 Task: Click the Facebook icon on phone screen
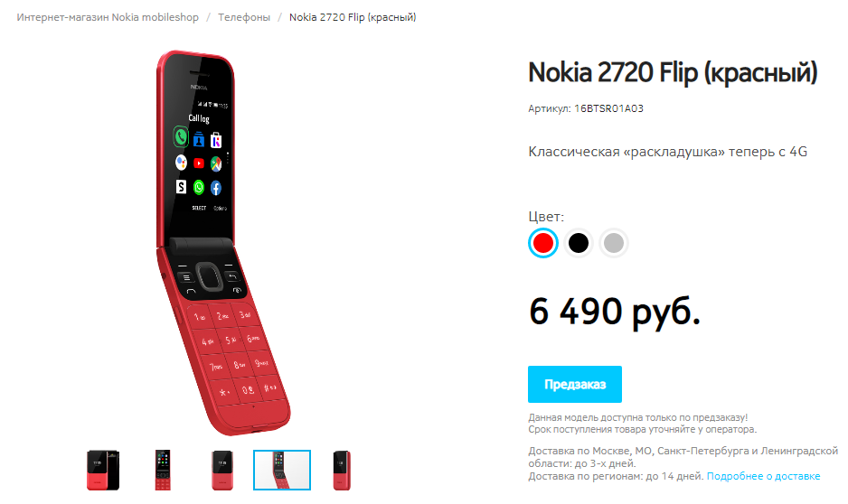[216, 188]
